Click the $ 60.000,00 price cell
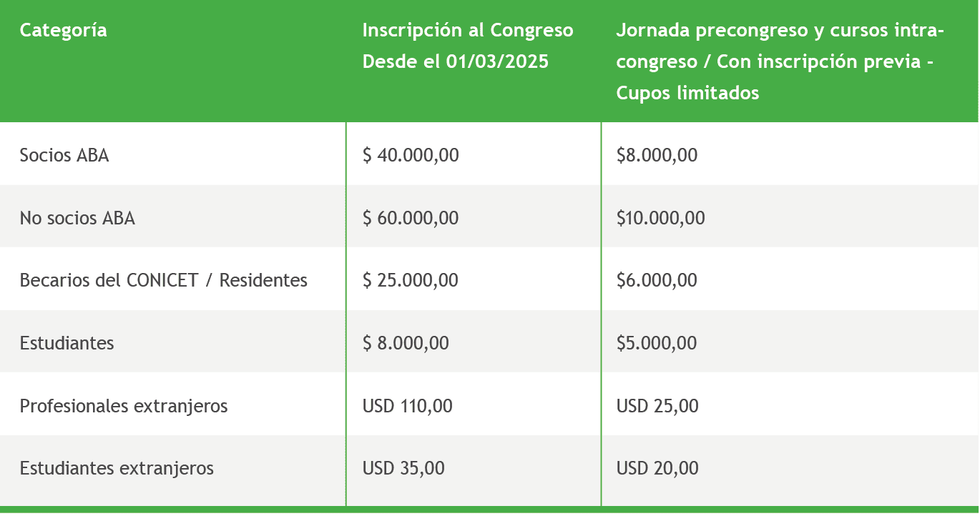 click(411, 218)
